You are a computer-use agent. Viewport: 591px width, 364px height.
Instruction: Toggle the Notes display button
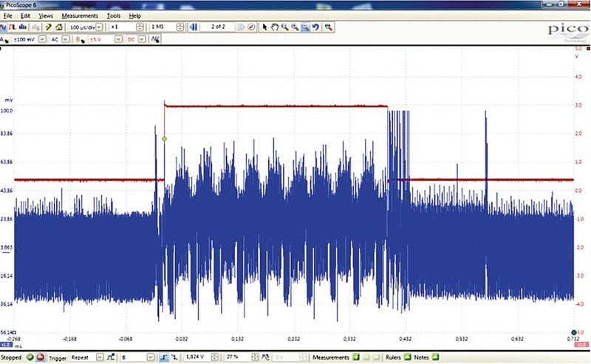tap(434, 357)
